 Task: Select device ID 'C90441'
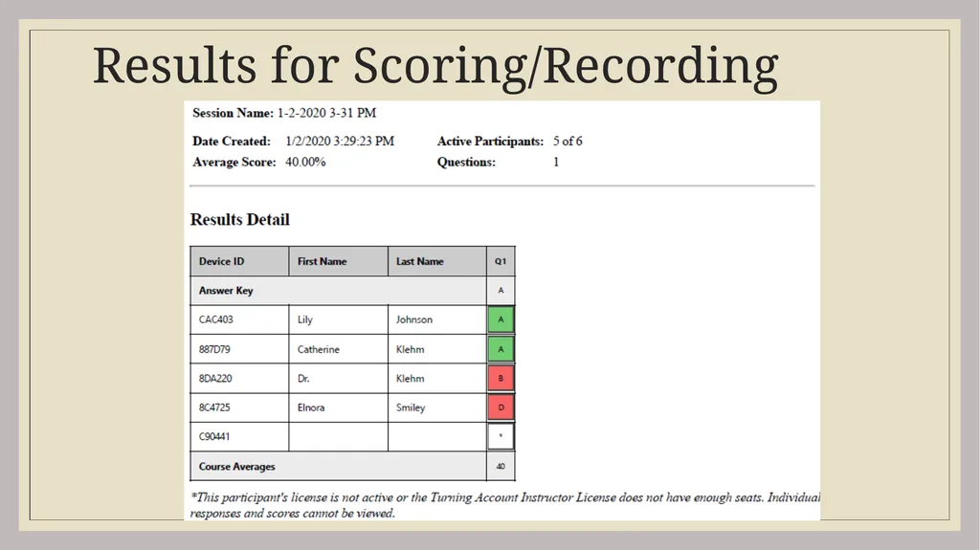[x=213, y=436]
